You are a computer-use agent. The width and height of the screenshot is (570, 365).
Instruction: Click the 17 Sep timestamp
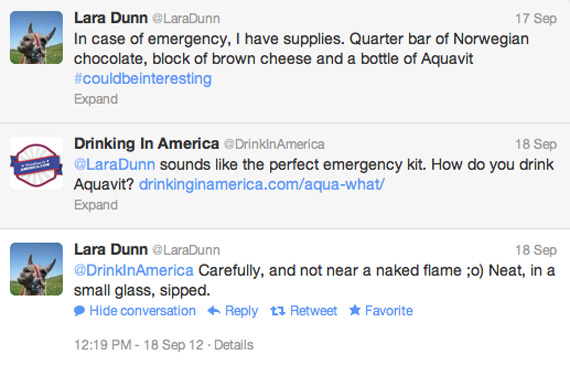coord(536,18)
